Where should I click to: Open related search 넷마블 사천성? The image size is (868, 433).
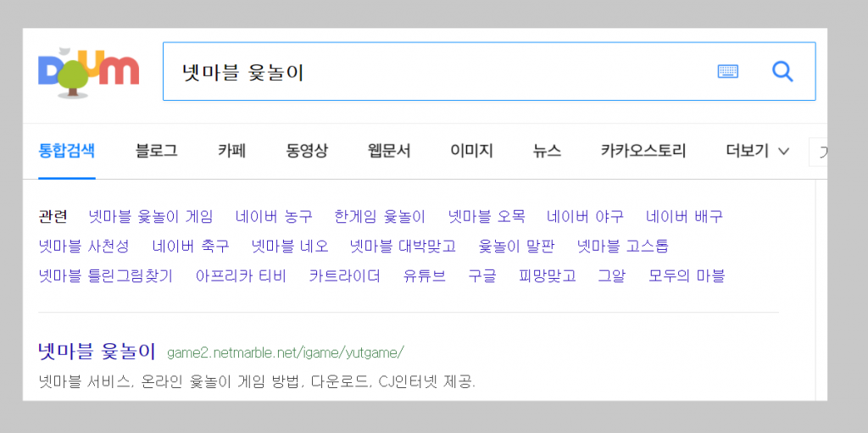point(84,246)
